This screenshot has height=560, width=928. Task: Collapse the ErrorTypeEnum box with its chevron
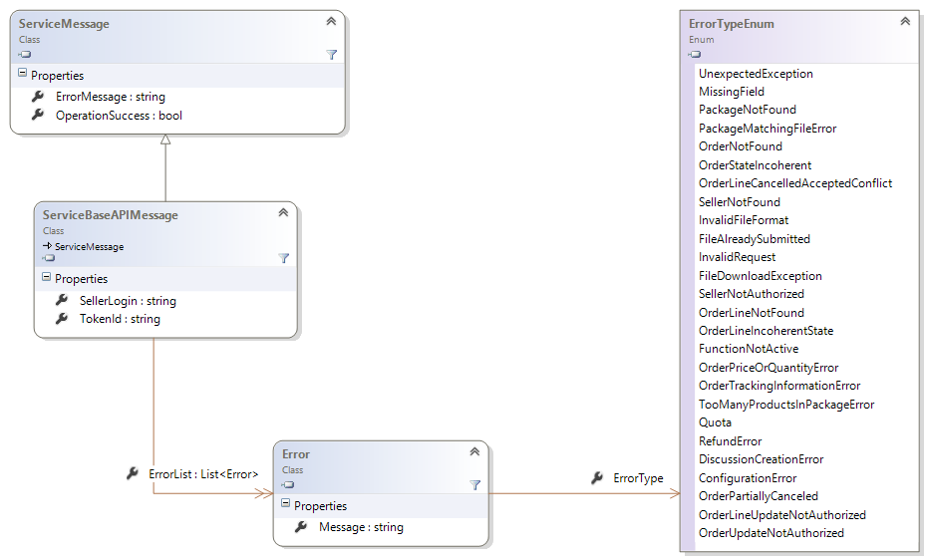905,21
